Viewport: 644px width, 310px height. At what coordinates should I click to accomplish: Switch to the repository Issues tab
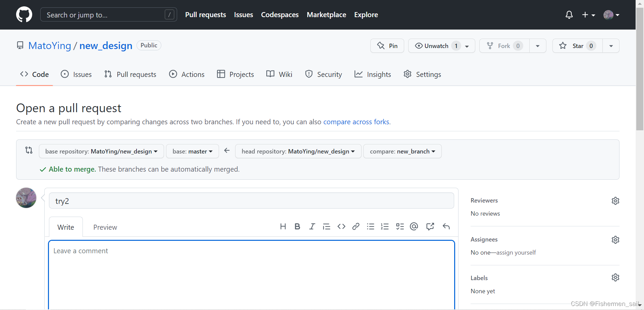(76, 74)
